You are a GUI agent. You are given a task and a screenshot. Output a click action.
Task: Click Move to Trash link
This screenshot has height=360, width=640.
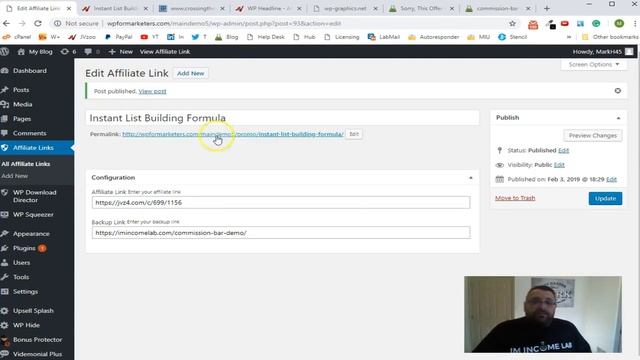point(515,198)
